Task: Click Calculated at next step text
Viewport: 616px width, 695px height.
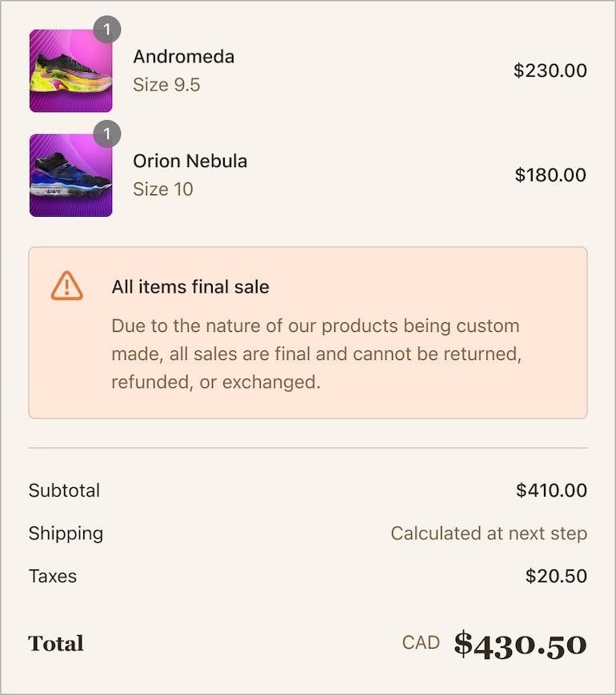Action: click(489, 533)
